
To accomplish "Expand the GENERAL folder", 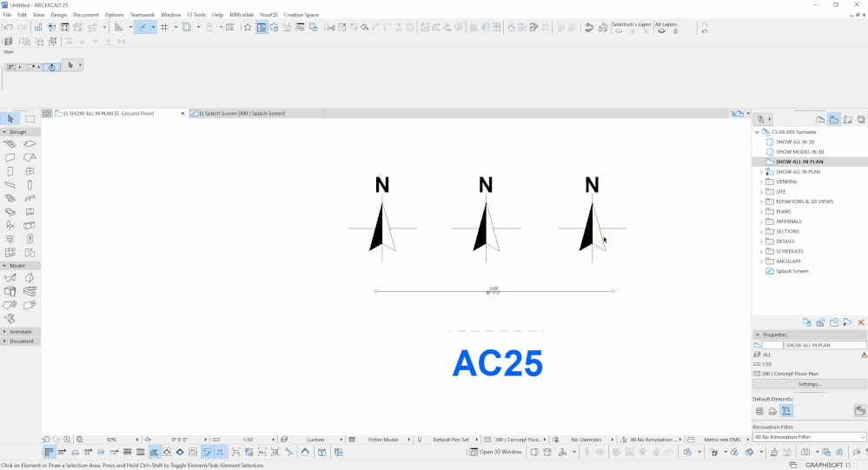I will tap(761, 182).
